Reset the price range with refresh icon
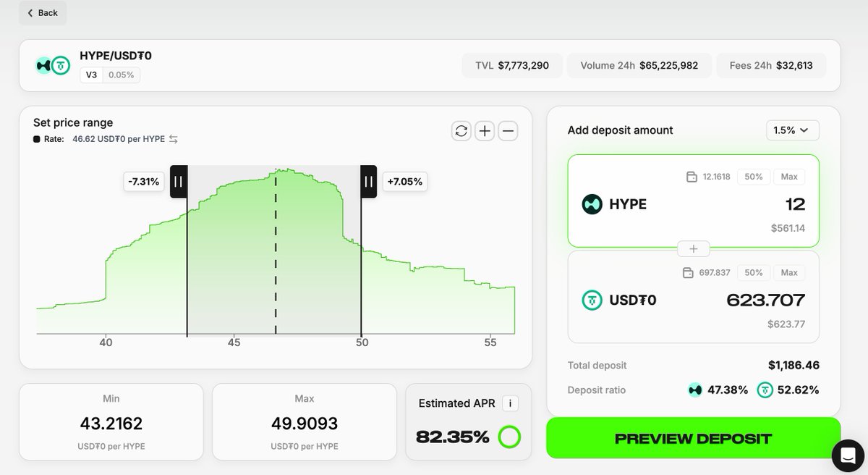 click(x=461, y=131)
